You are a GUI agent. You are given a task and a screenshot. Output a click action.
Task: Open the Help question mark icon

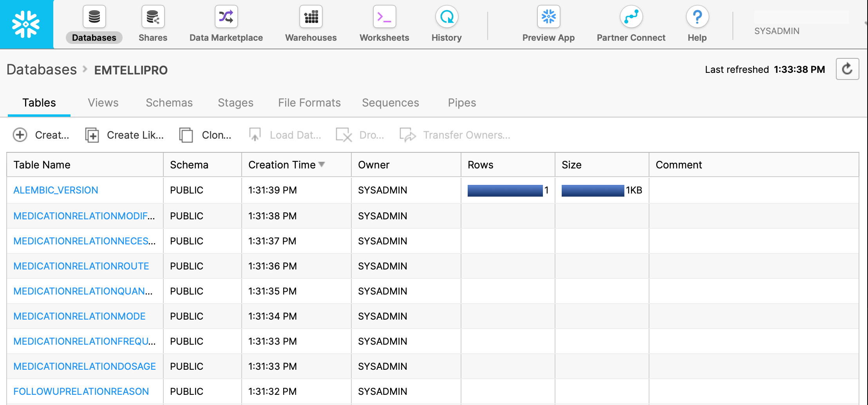coord(697,17)
